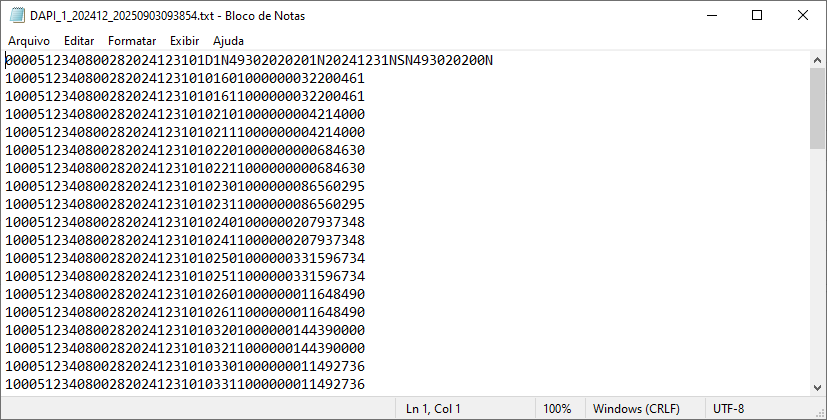Expand the Formatar menu
This screenshot has width=827, height=420.
click(132, 41)
